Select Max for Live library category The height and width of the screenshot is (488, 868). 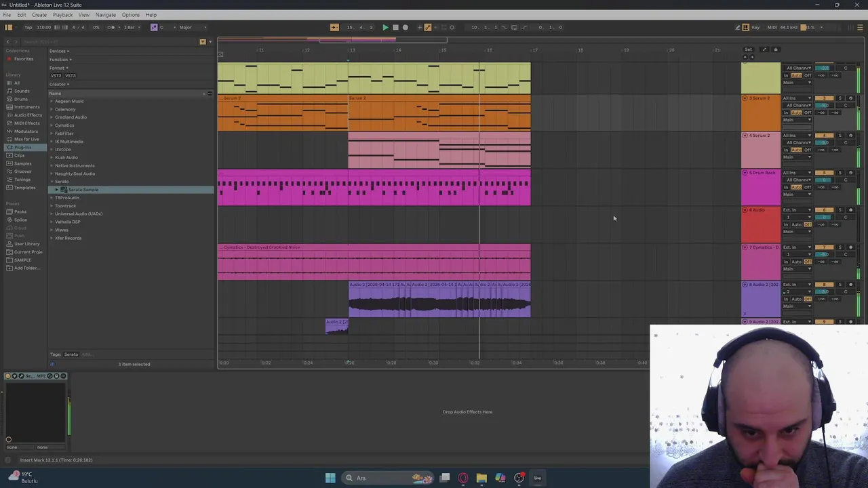(x=26, y=139)
